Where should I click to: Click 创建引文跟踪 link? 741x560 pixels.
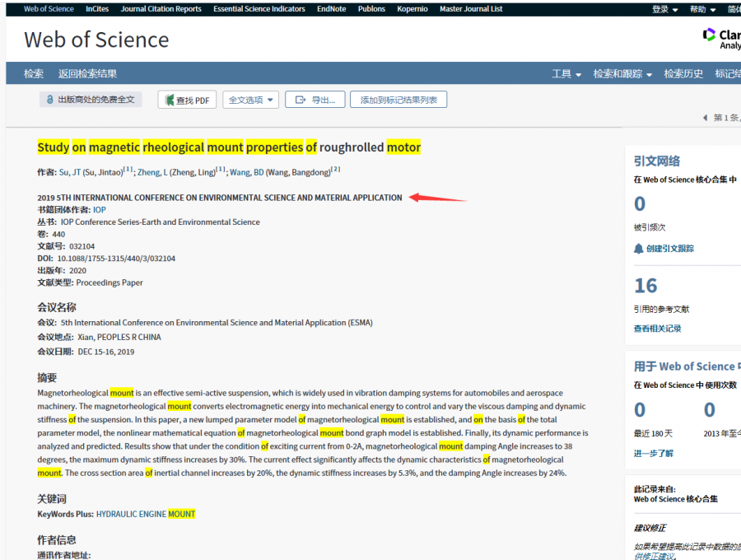coord(669,249)
